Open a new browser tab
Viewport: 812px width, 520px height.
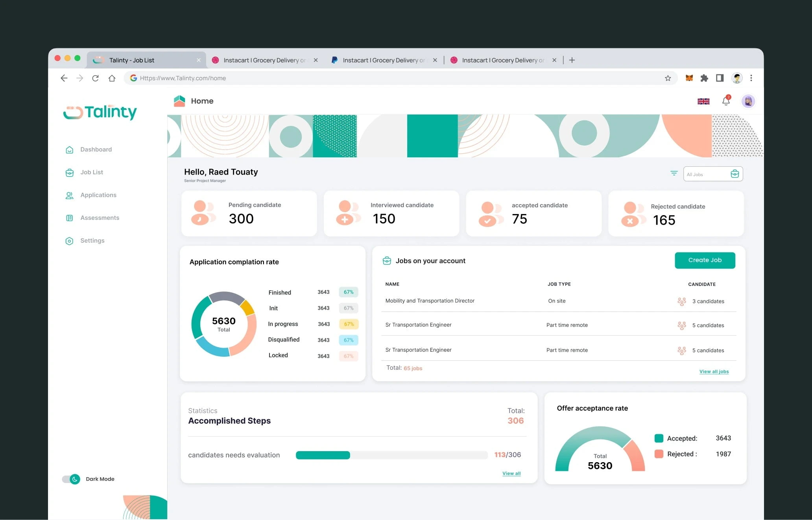[x=572, y=60]
